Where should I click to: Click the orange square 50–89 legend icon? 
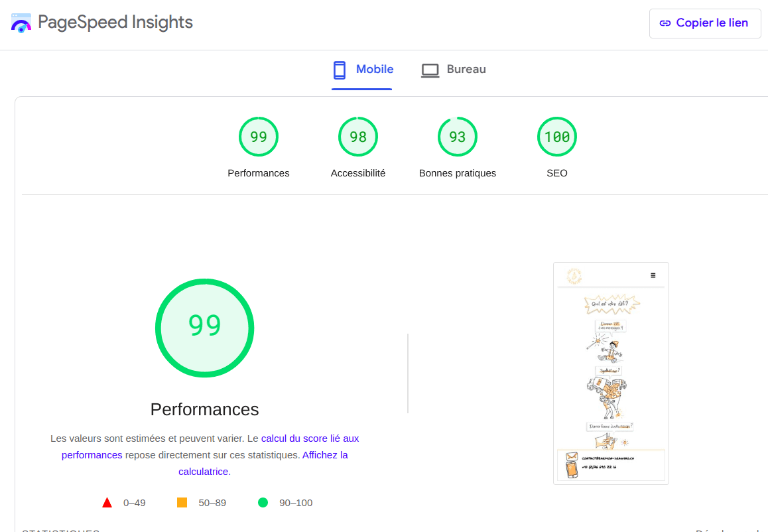(182, 503)
